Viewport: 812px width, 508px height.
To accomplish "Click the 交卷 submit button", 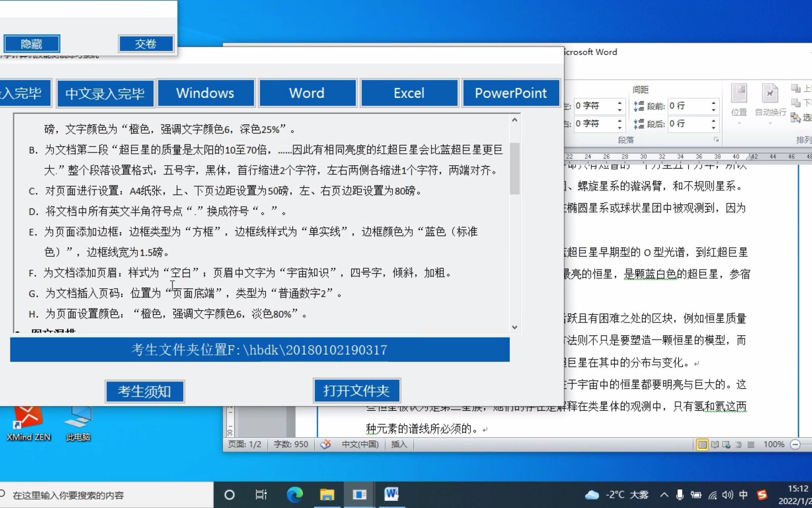I will point(146,44).
